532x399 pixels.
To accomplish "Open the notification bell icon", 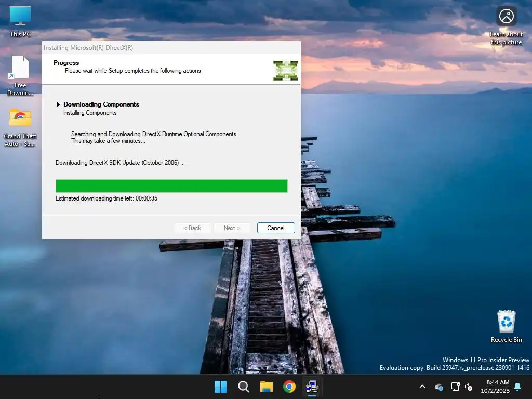I will [518, 387].
